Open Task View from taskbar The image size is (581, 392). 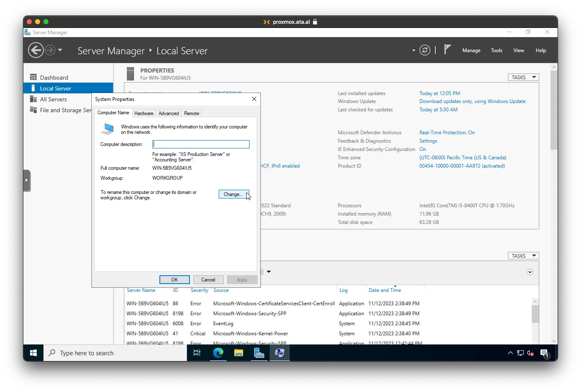(x=197, y=353)
